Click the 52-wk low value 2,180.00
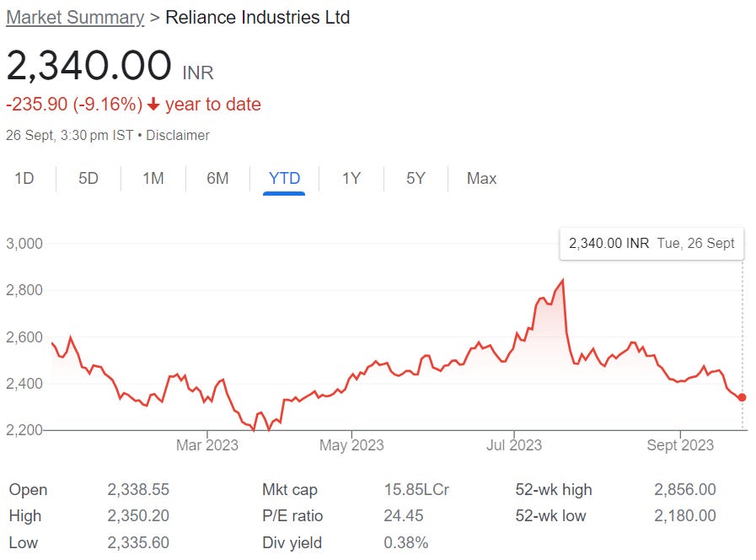This screenshot has height=560, width=756. pyautogui.click(x=685, y=515)
